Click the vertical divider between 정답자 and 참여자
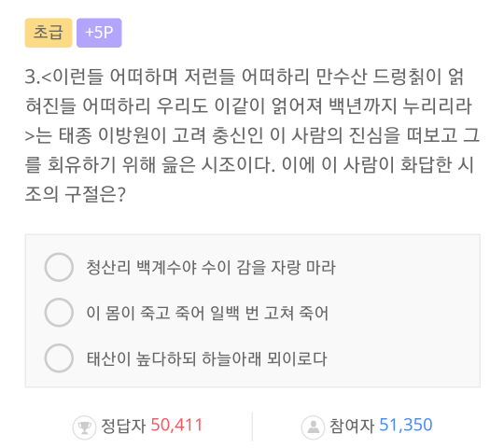This screenshot has width=504, height=448. click(252, 427)
